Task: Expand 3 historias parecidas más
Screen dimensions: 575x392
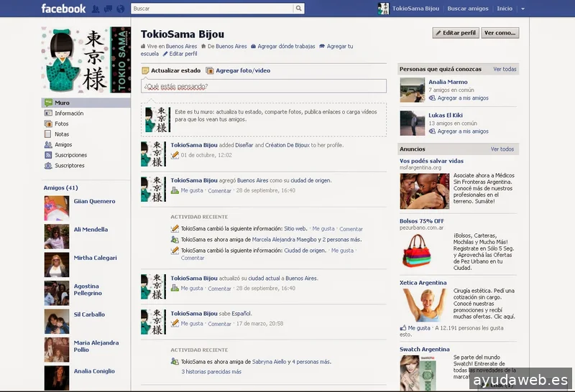Action: pyautogui.click(x=211, y=372)
